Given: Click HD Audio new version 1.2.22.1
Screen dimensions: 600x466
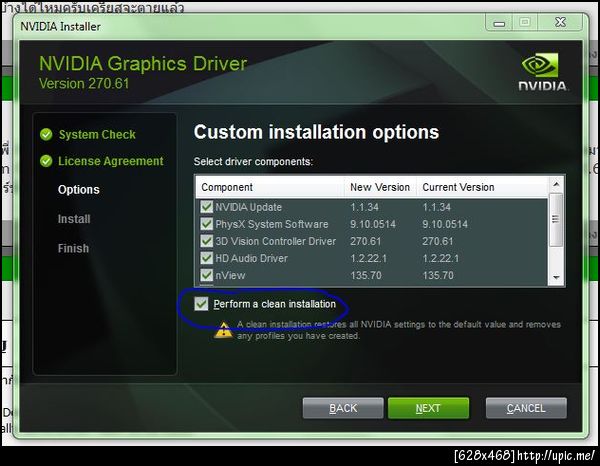Looking at the screenshot, I should [368, 258].
